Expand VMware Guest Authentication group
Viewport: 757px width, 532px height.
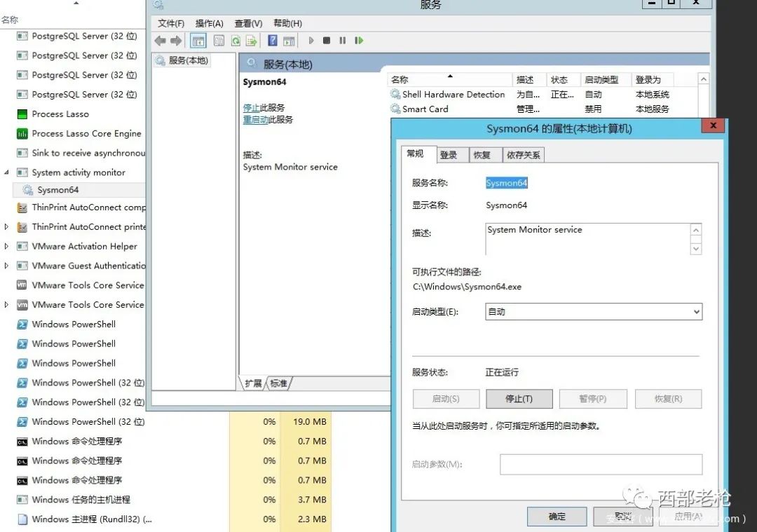(6, 266)
